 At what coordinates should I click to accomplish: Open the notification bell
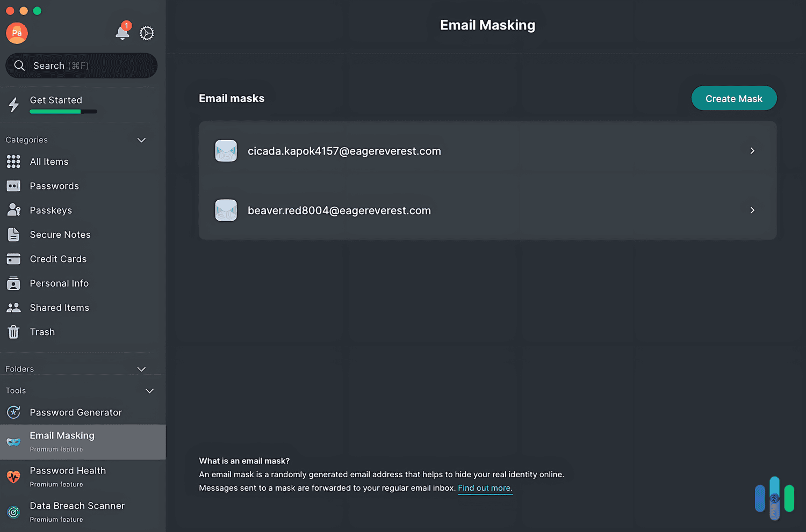click(121, 33)
